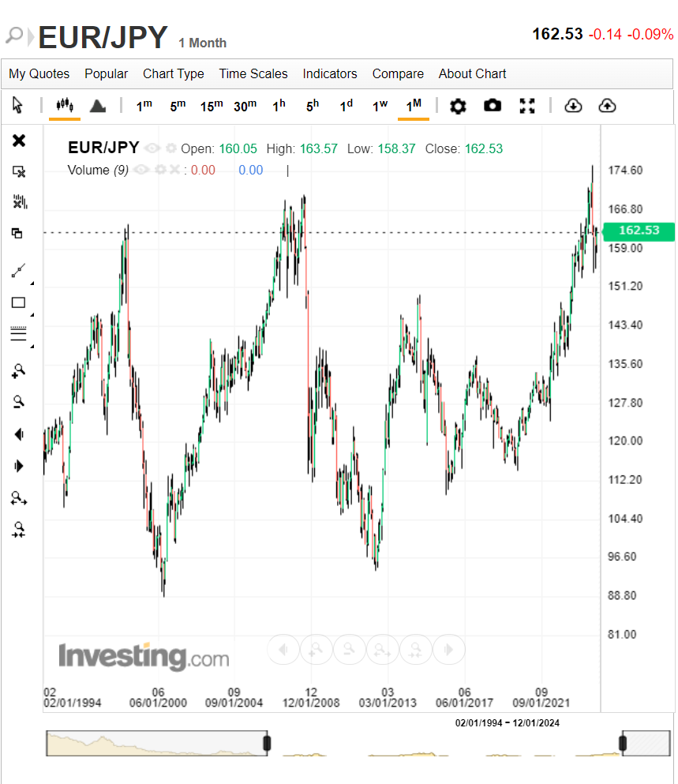Image resolution: width=678 pixels, height=784 pixels.
Task: Expand the Indicators menu
Action: coord(329,74)
